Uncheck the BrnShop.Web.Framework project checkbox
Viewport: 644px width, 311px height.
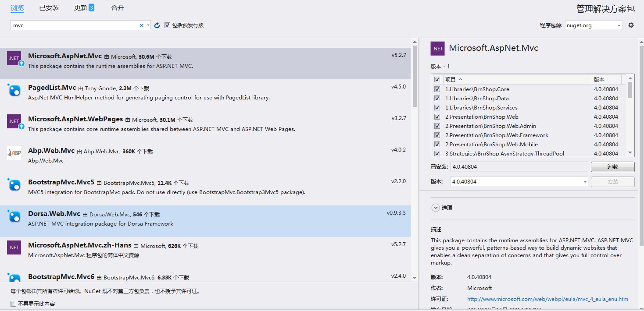437,135
